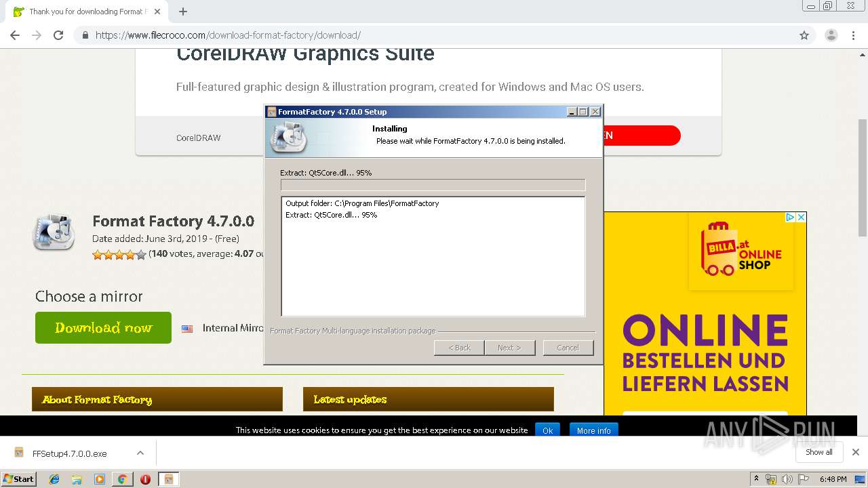Open the Action Center flag icon
The height and width of the screenshot is (488, 868).
click(x=803, y=479)
